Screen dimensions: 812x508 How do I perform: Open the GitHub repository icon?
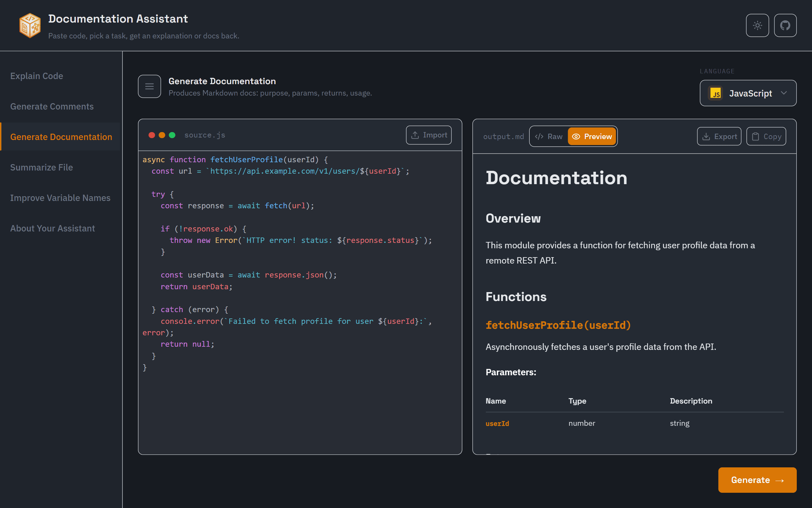point(785,25)
